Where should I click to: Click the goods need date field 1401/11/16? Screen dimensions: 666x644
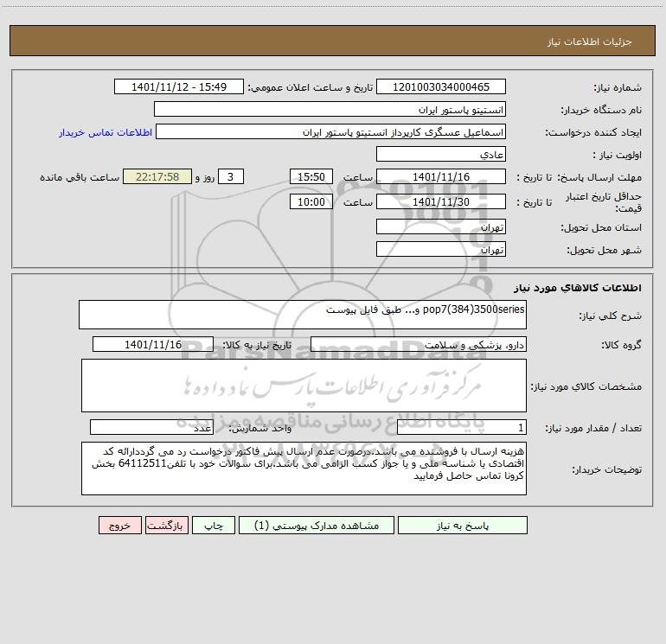point(153,344)
